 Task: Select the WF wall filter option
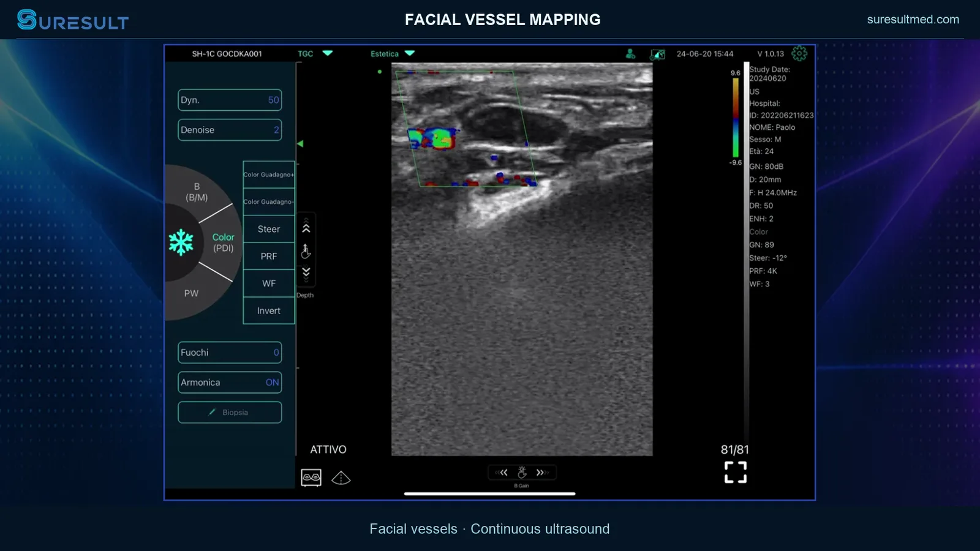[x=269, y=283]
